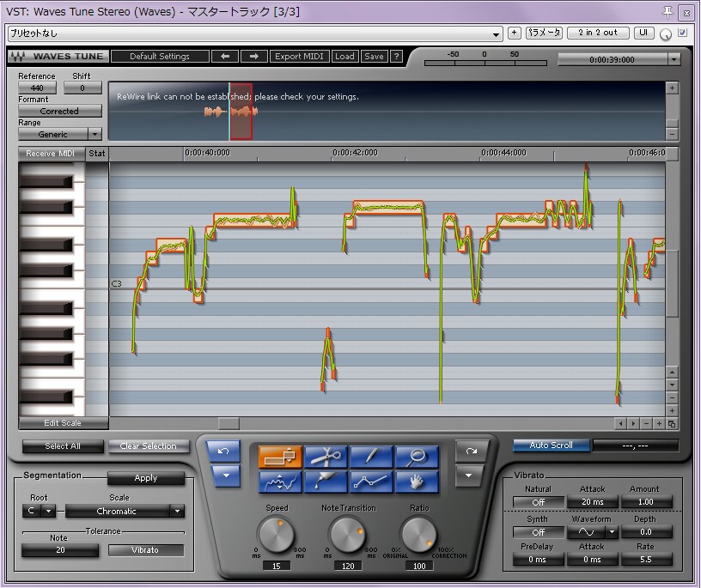Toggle Synth vibrato Off button
This screenshot has width=701, height=588.
(539, 532)
